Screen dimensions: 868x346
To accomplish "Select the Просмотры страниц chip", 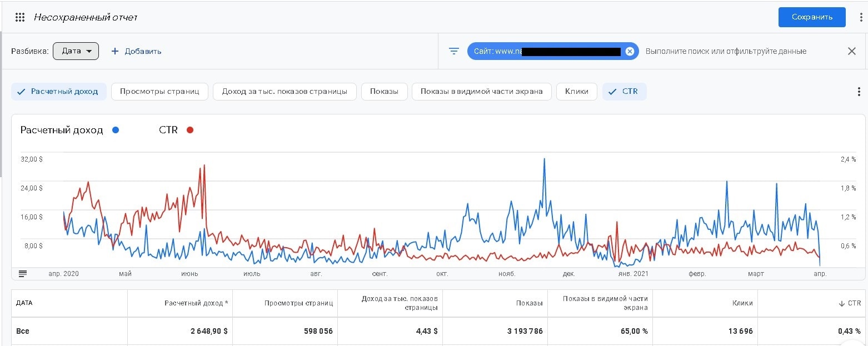I will pyautogui.click(x=159, y=92).
